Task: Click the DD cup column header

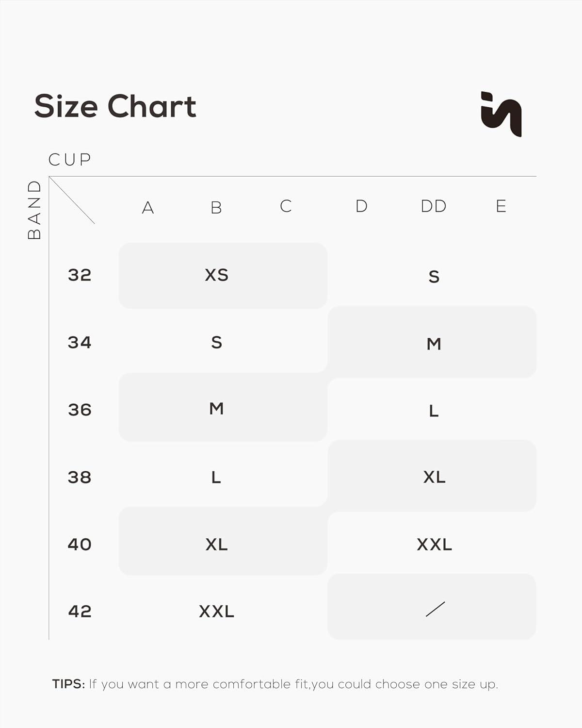Action: [434, 206]
